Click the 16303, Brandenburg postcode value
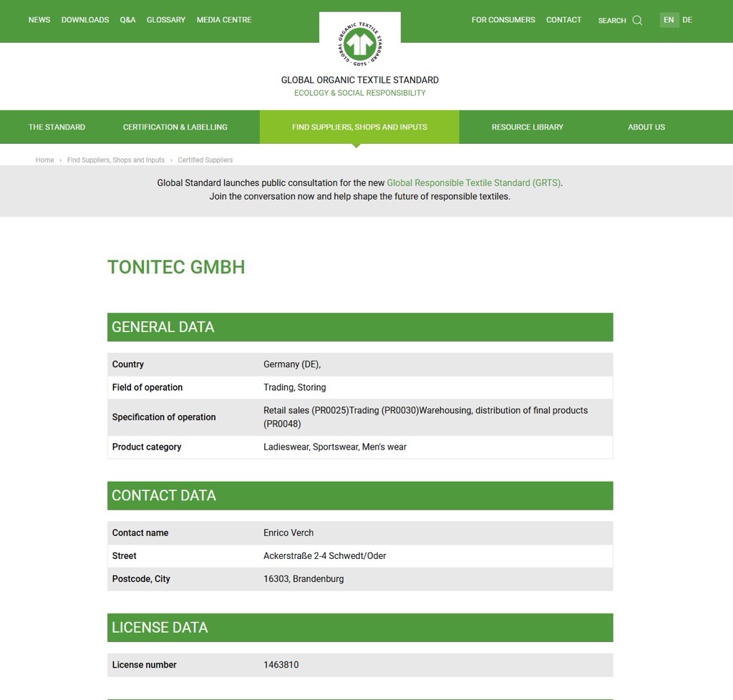The height and width of the screenshot is (700, 733). tap(304, 578)
